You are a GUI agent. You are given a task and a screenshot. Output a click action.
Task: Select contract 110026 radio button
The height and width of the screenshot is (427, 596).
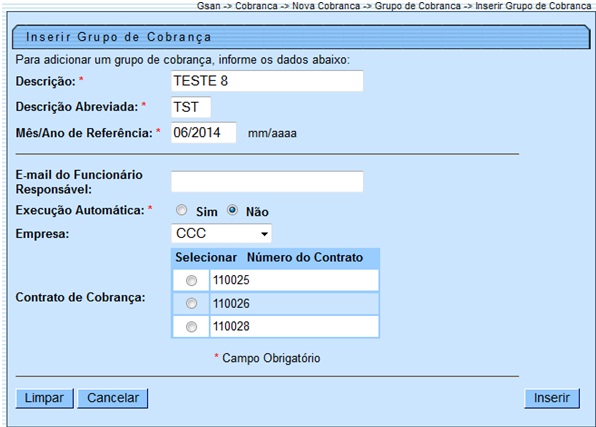[191, 303]
